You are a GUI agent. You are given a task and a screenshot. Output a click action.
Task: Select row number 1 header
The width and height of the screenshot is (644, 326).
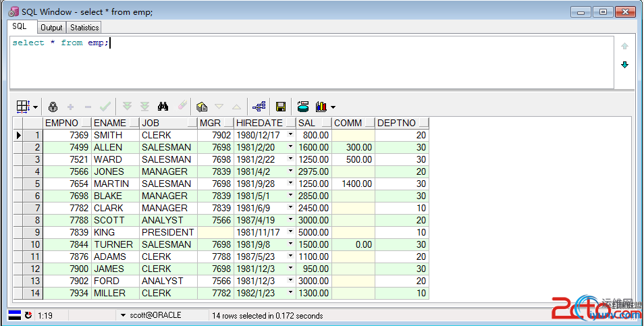33,135
